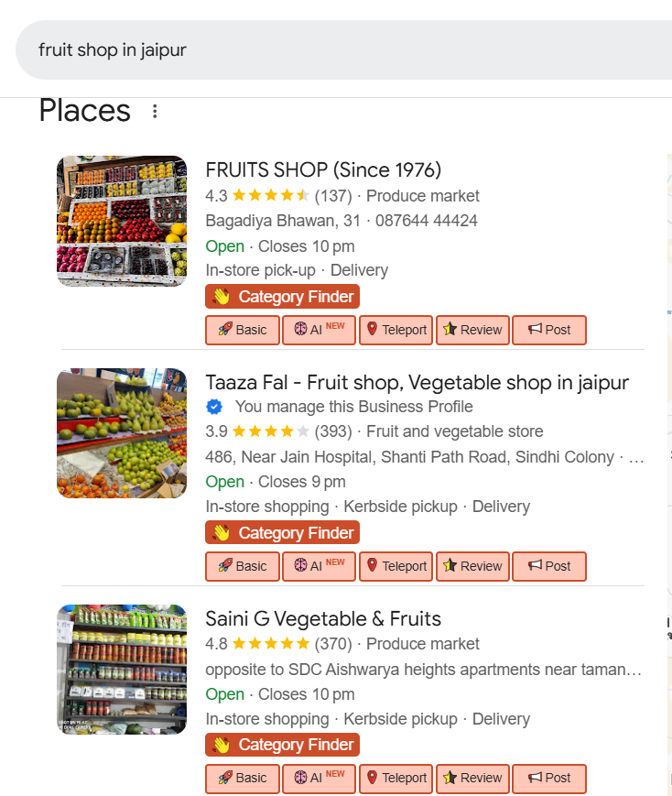
Task: Click the verified badge beside You manage this Business Profile
Action: click(x=214, y=407)
